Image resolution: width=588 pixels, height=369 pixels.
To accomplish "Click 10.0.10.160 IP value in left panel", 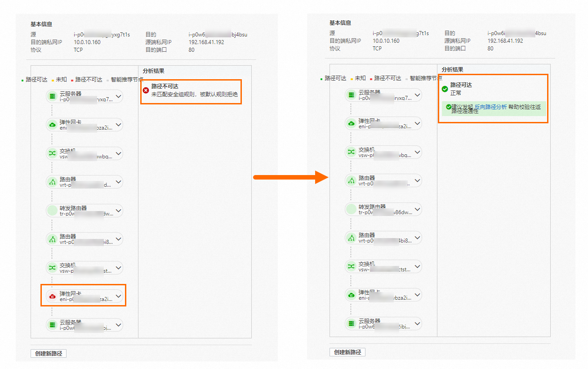I will pyautogui.click(x=87, y=42).
